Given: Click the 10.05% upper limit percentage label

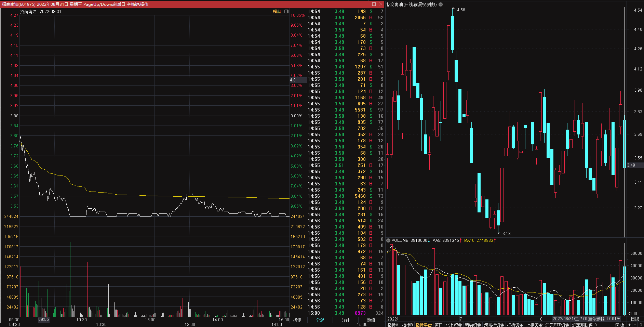Looking at the screenshot, I should [x=297, y=15].
